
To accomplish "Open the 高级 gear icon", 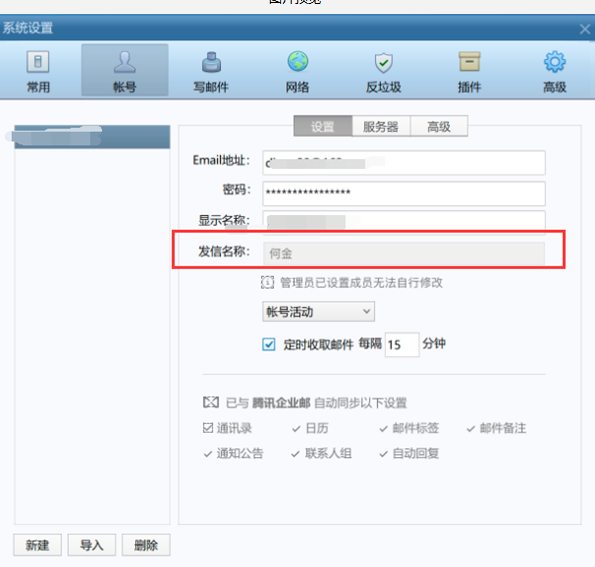I will 555,62.
